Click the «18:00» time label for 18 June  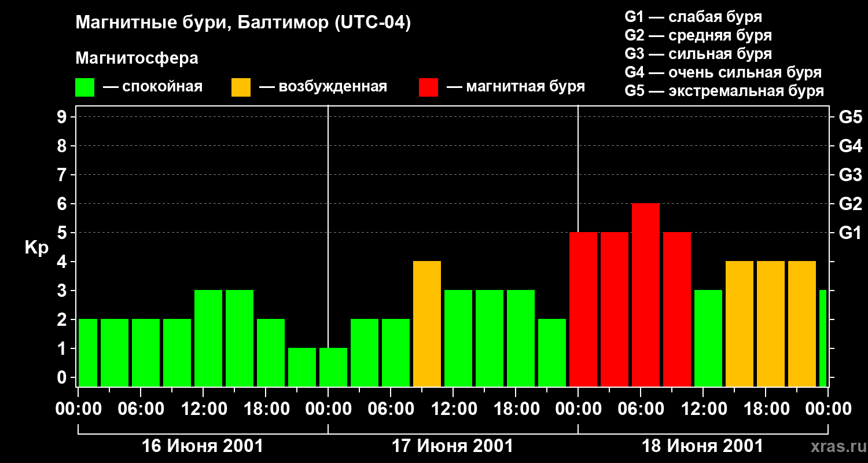pos(766,409)
